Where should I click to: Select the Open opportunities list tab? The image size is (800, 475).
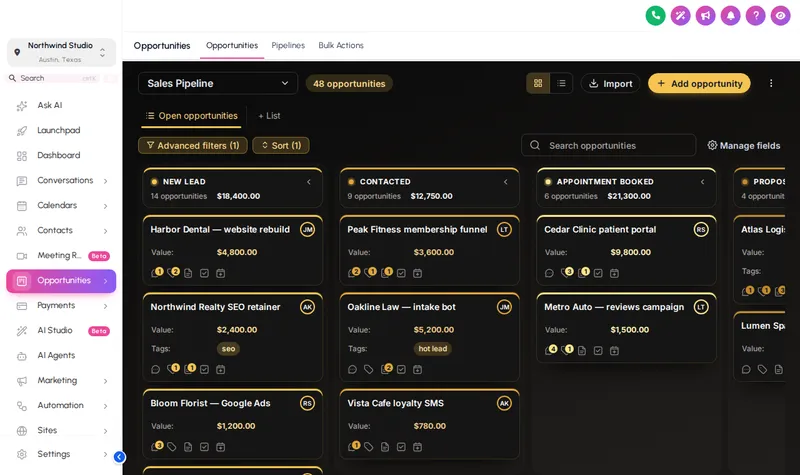192,116
